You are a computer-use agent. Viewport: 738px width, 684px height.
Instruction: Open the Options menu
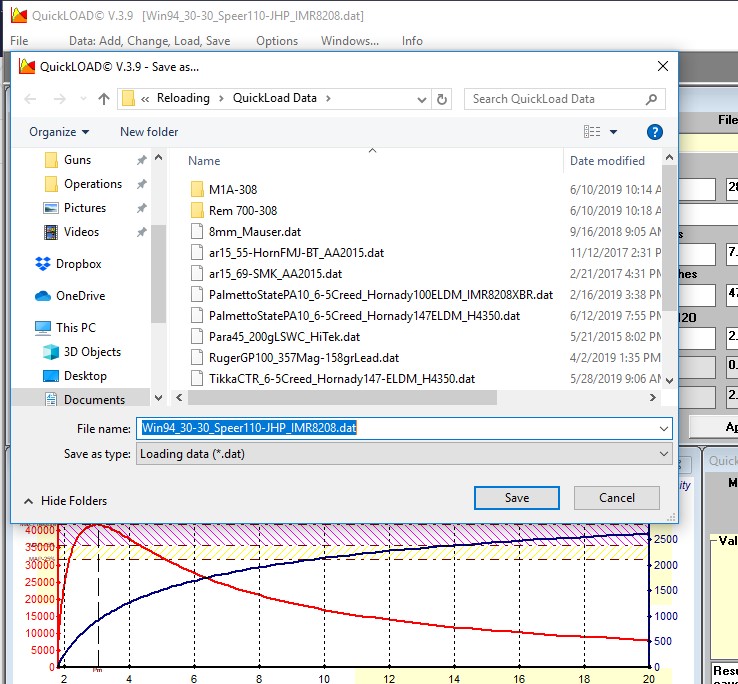[x=277, y=41]
